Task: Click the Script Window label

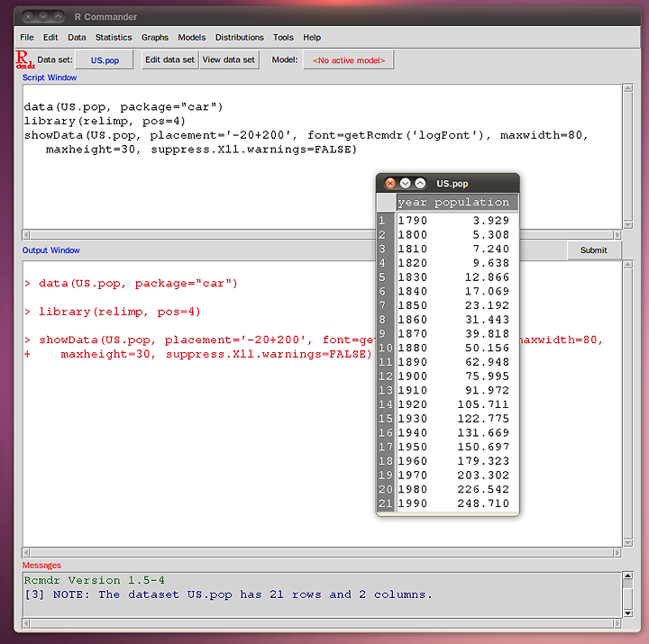Action: (50, 77)
